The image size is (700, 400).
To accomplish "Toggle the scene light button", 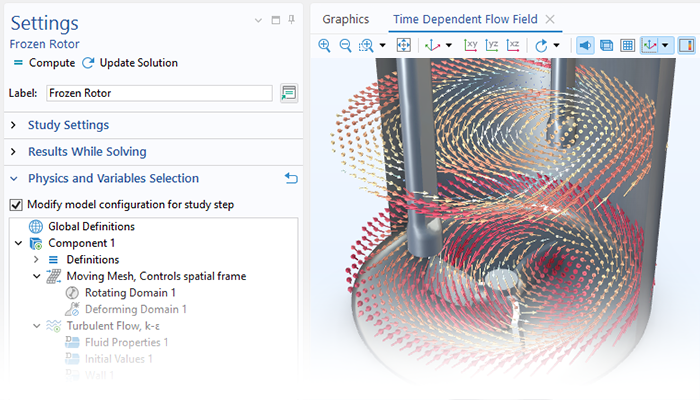I will click(x=585, y=45).
